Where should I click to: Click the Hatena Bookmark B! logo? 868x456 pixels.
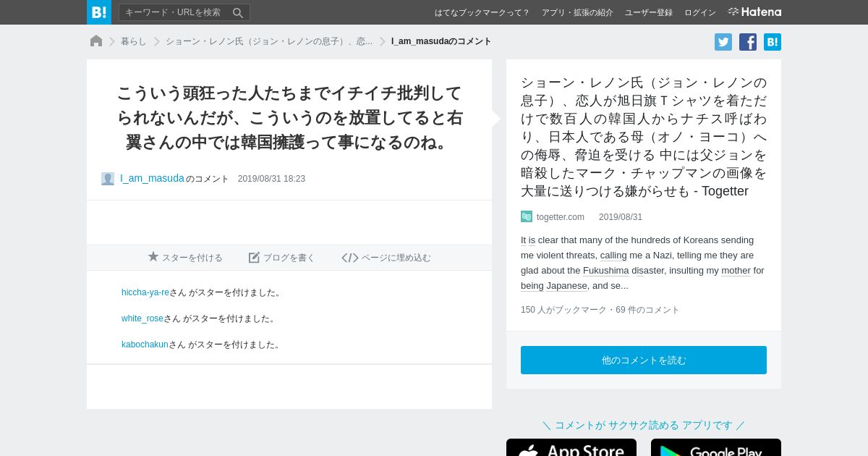99,12
